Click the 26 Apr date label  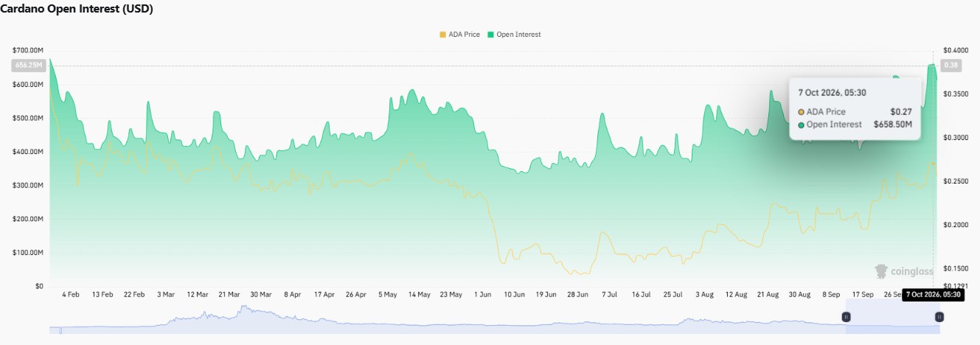click(356, 294)
